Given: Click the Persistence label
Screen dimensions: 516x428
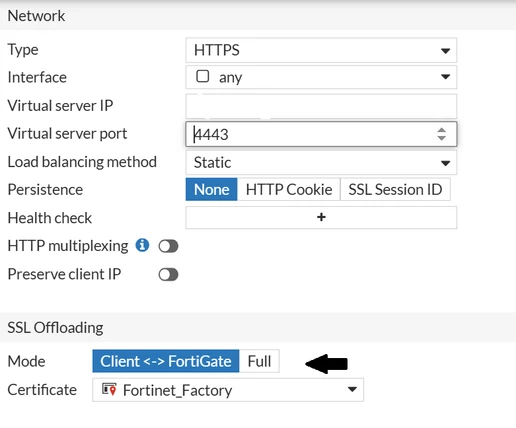Looking at the screenshot, I should click(45, 189).
